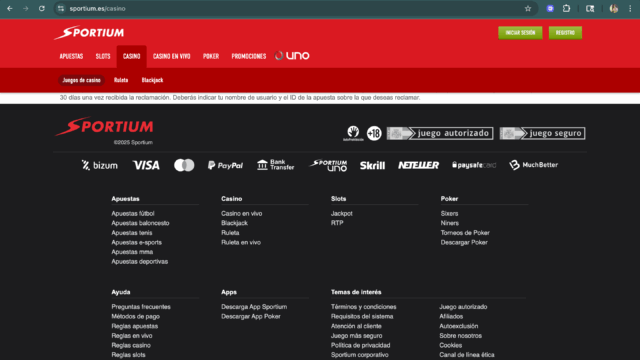The image size is (640, 360).
Task: Open the Promociones navigation tab
Action: point(249,56)
